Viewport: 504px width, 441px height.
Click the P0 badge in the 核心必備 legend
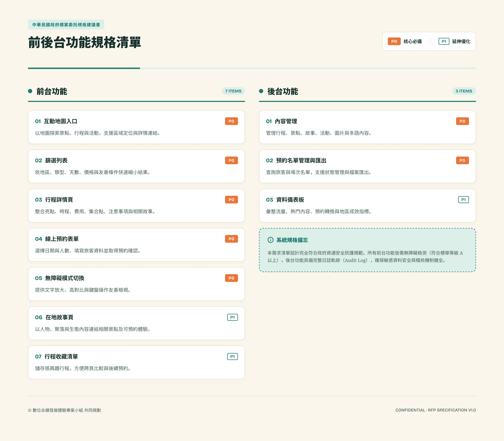coord(394,41)
